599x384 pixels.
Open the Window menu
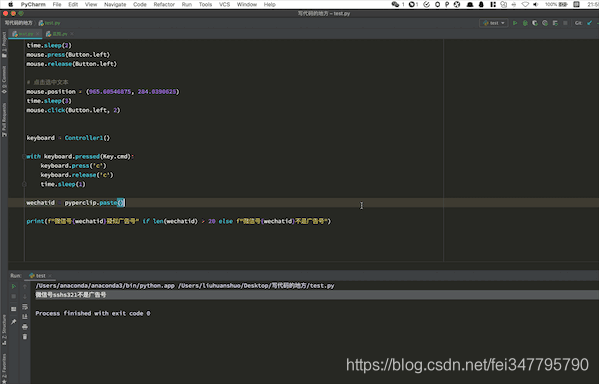click(247, 5)
